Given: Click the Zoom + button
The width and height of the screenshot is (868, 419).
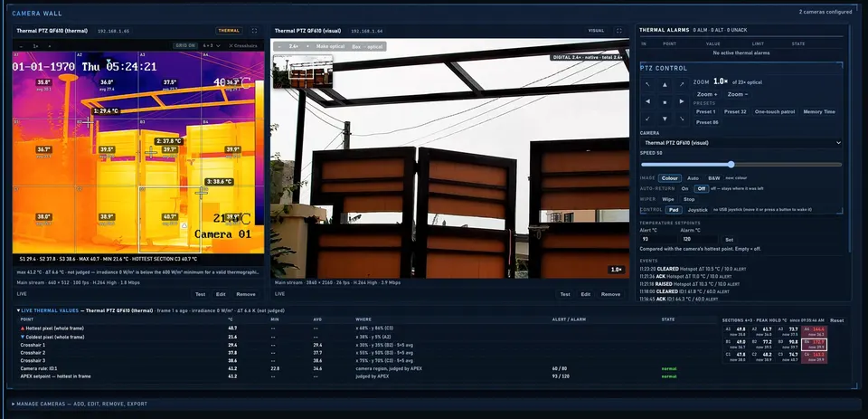Looking at the screenshot, I should coord(707,95).
